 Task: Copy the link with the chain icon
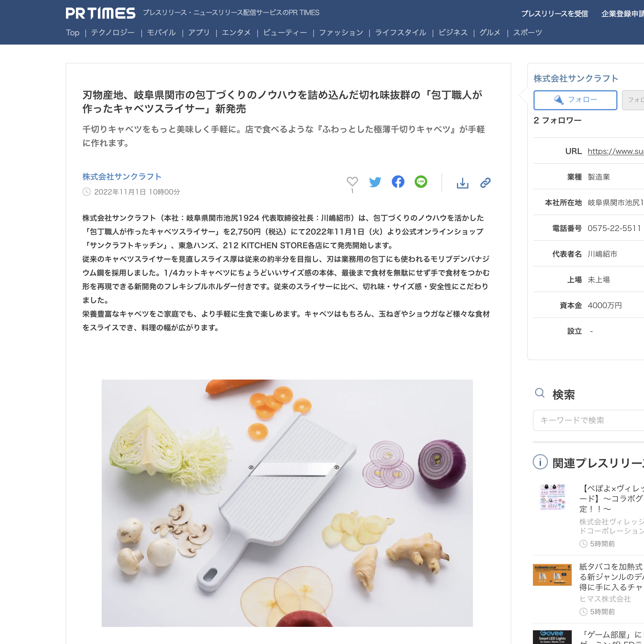pyautogui.click(x=485, y=183)
